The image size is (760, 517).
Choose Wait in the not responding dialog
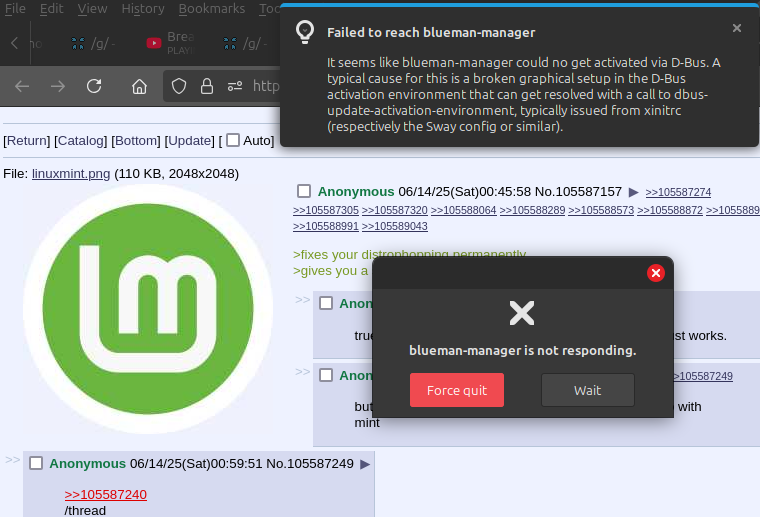pos(587,390)
